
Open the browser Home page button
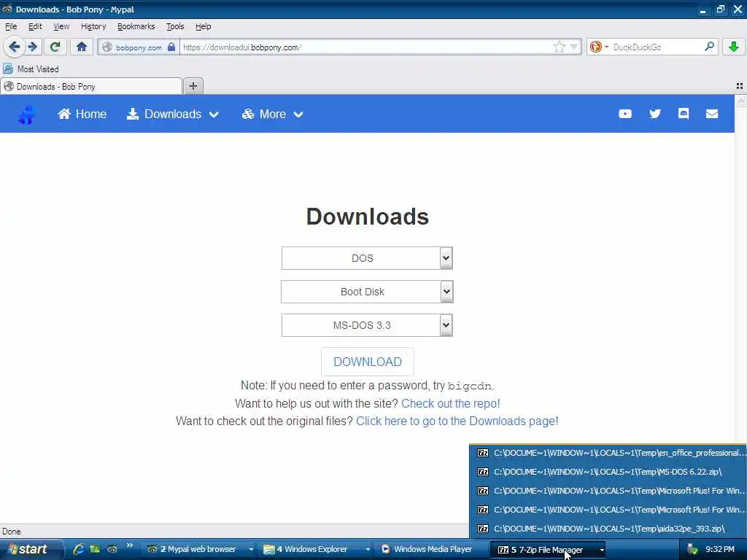point(82,47)
